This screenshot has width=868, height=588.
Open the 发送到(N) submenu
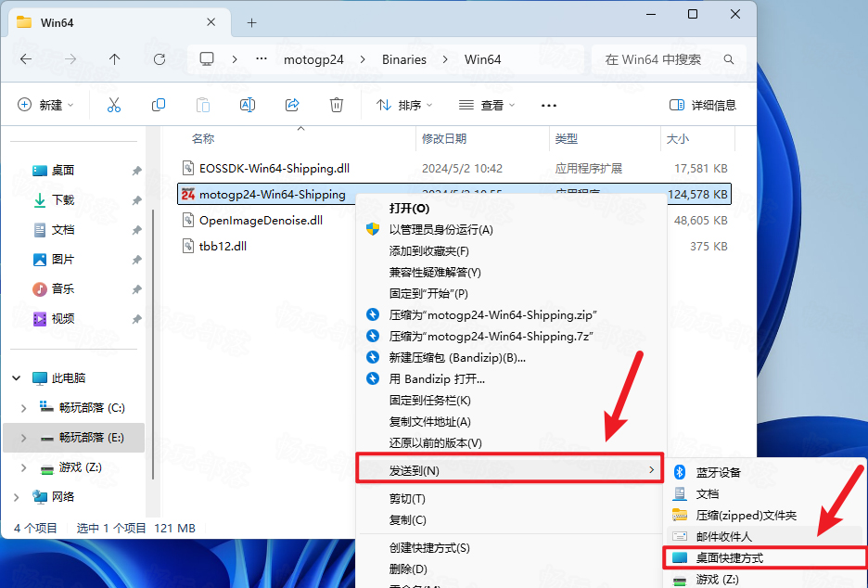[509, 470]
